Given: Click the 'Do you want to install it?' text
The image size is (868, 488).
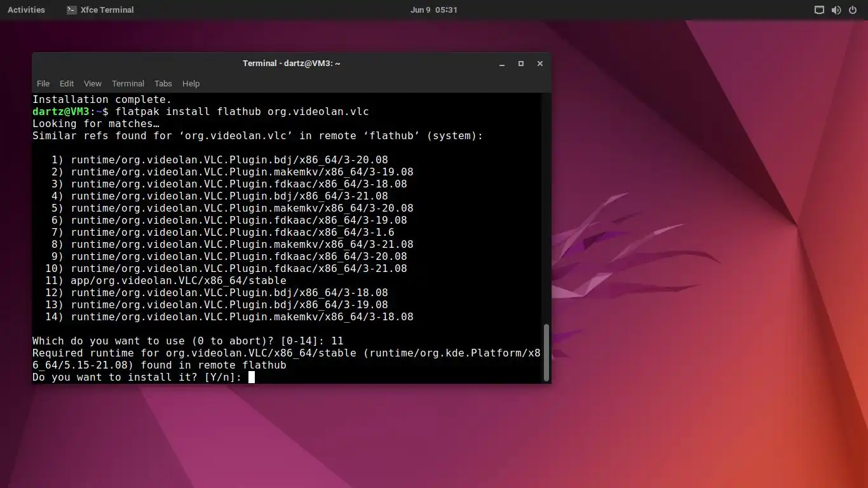Looking at the screenshot, I should click(x=115, y=377).
